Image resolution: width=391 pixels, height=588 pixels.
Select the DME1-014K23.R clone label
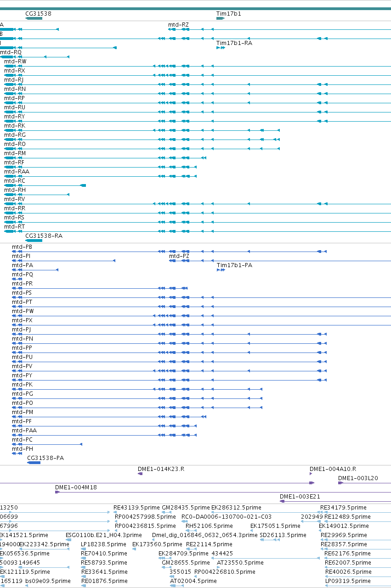click(x=161, y=469)
